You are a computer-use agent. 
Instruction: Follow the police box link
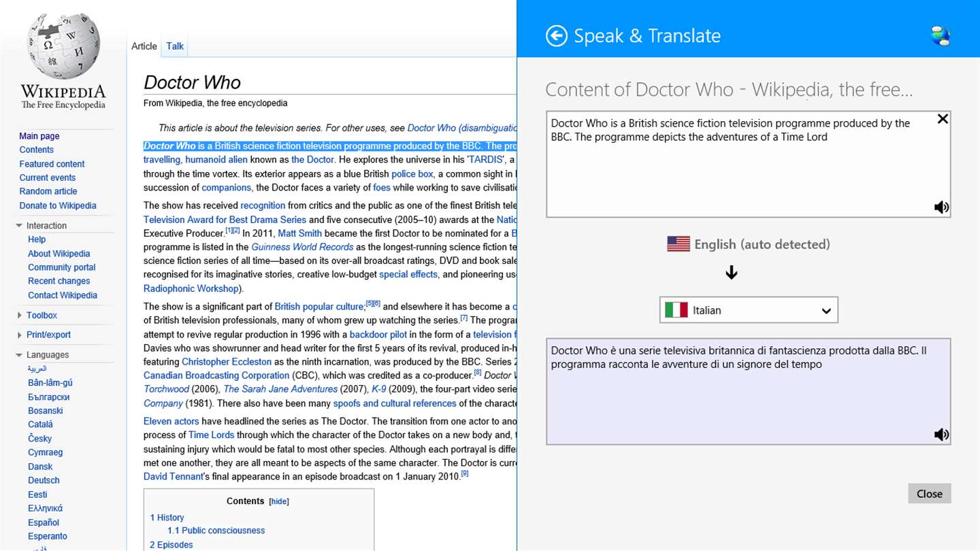(x=412, y=174)
